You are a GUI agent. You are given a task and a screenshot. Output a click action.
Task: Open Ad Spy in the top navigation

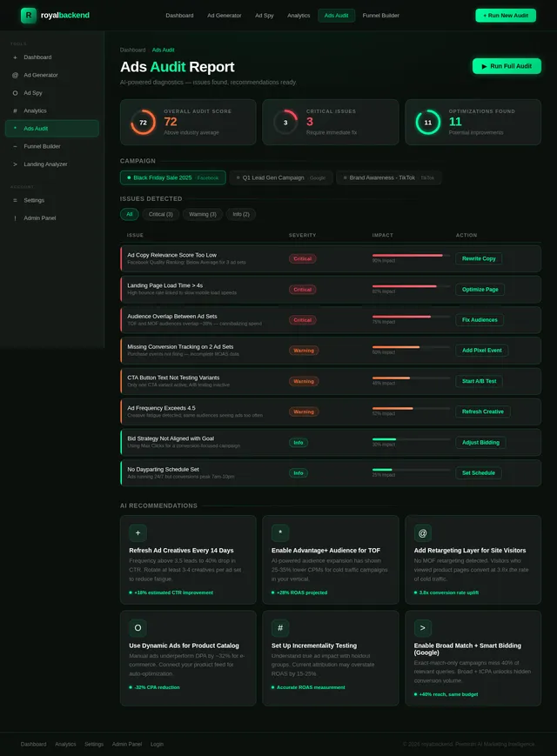265,16
